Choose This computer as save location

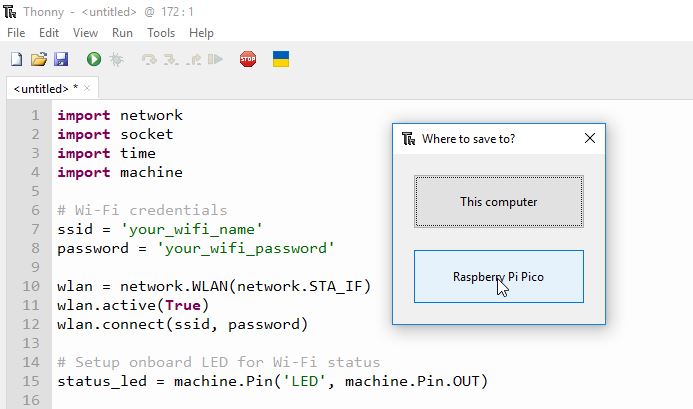tap(499, 202)
